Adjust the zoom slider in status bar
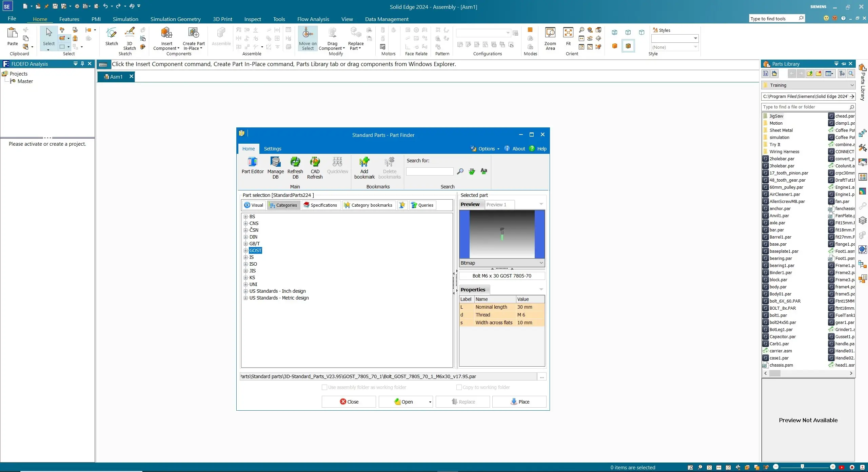 [x=802, y=467]
